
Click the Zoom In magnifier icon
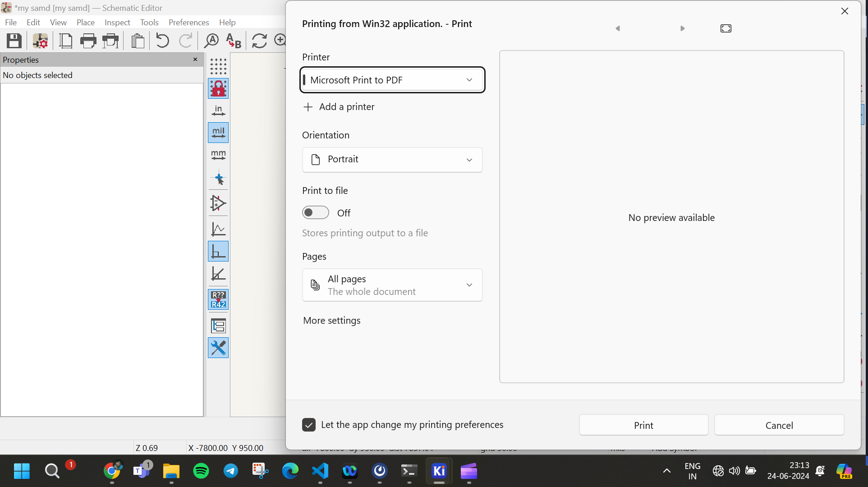point(280,41)
